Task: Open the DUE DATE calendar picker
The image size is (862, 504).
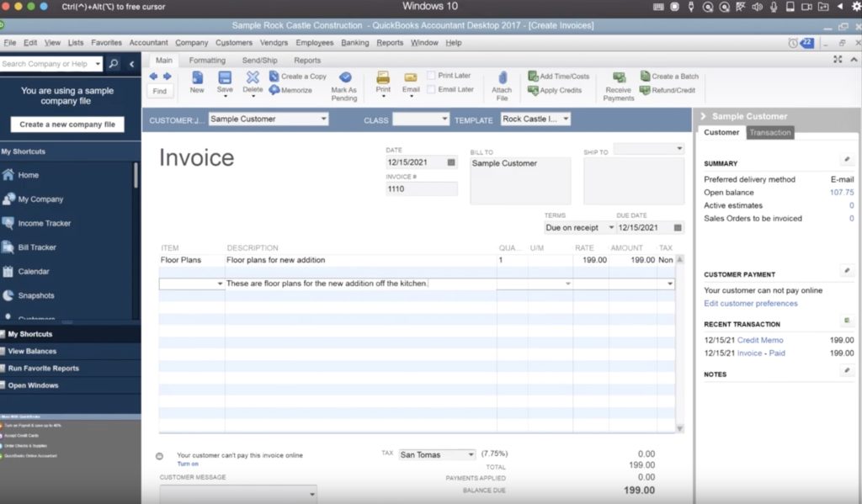Action: [x=678, y=227]
